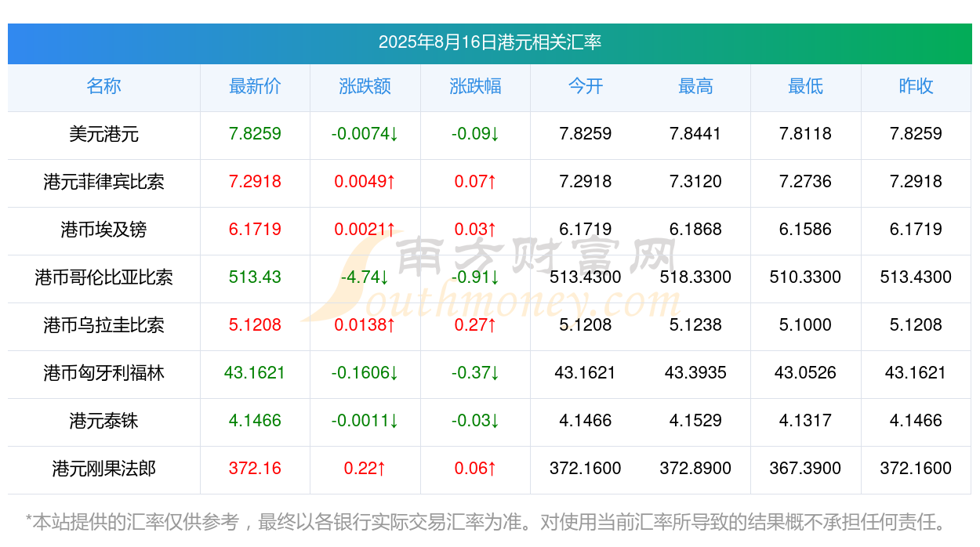
Task: Click the 最高 column header
Action: 695,86
